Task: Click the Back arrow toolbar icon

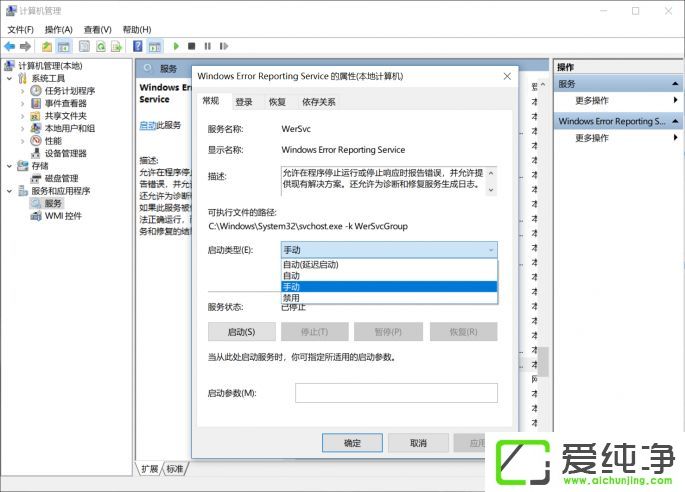Action: pyautogui.click(x=10, y=46)
